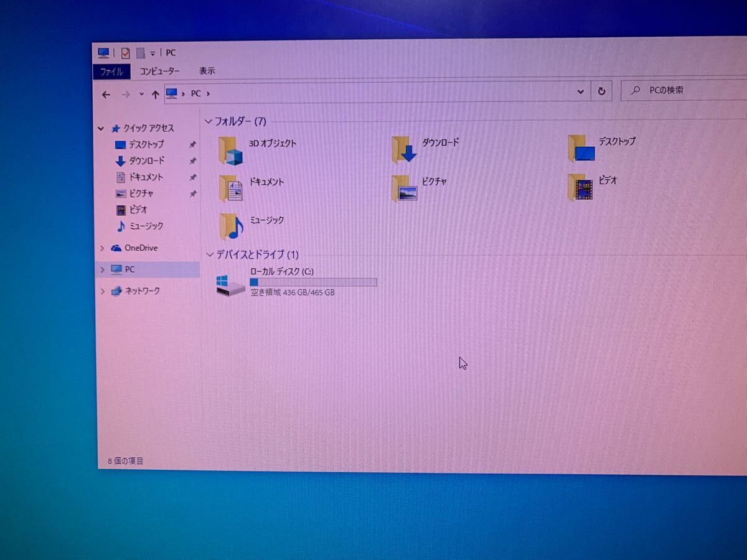Click the C: drive usage bar

(x=313, y=282)
